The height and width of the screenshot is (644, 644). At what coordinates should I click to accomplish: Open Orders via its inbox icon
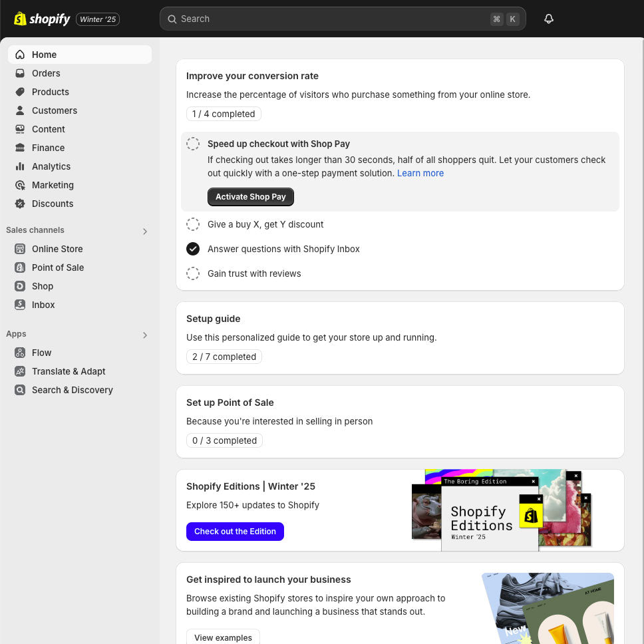click(x=20, y=73)
